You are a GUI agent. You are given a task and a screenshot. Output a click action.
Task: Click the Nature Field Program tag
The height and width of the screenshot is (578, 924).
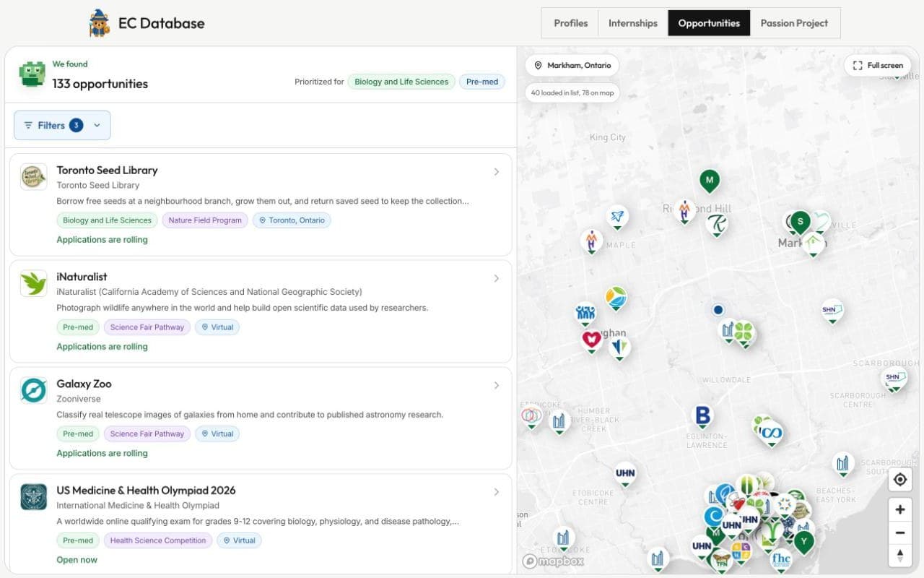pyautogui.click(x=205, y=220)
